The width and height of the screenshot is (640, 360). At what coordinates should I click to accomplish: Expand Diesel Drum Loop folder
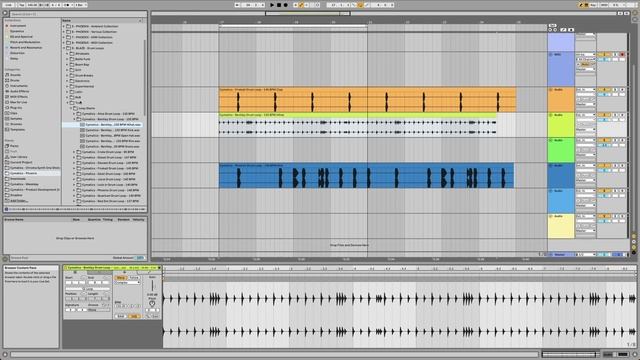pyautogui.click(x=75, y=157)
